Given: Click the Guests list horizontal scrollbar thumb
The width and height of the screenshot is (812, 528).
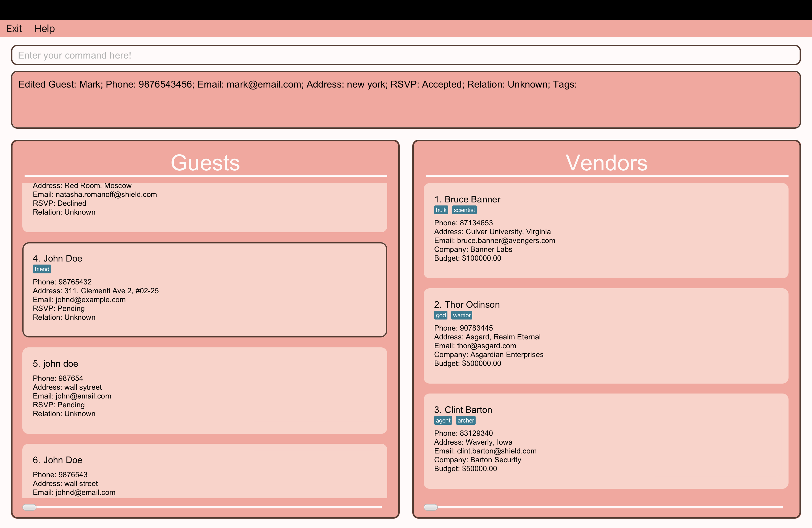Looking at the screenshot, I should coord(29,507).
